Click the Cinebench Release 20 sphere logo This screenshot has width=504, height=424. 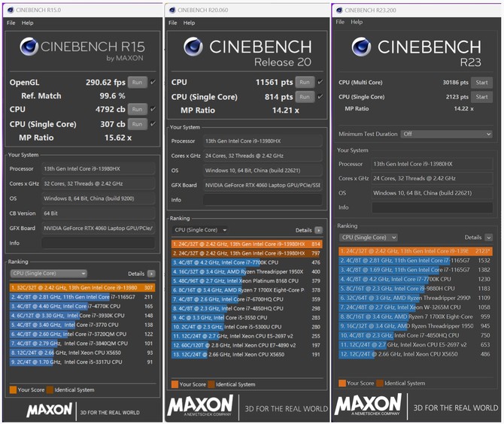pos(193,47)
